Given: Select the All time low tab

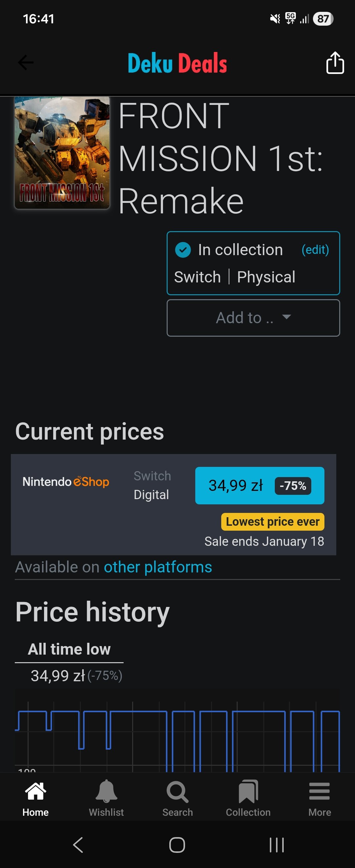Looking at the screenshot, I should (x=69, y=649).
